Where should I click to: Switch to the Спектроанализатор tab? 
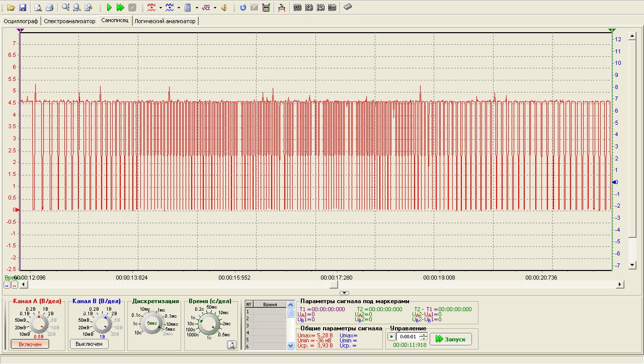click(69, 21)
